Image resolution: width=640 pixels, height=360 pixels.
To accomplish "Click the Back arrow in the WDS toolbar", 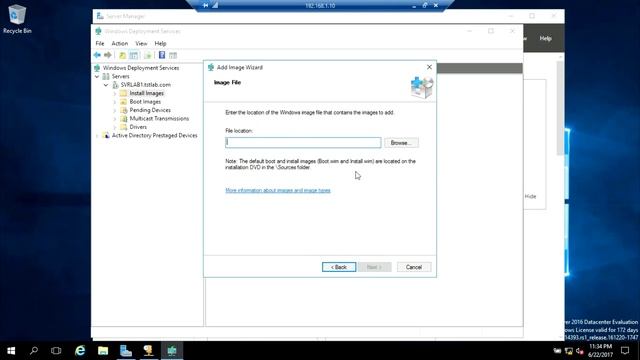I will (x=97, y=55).
